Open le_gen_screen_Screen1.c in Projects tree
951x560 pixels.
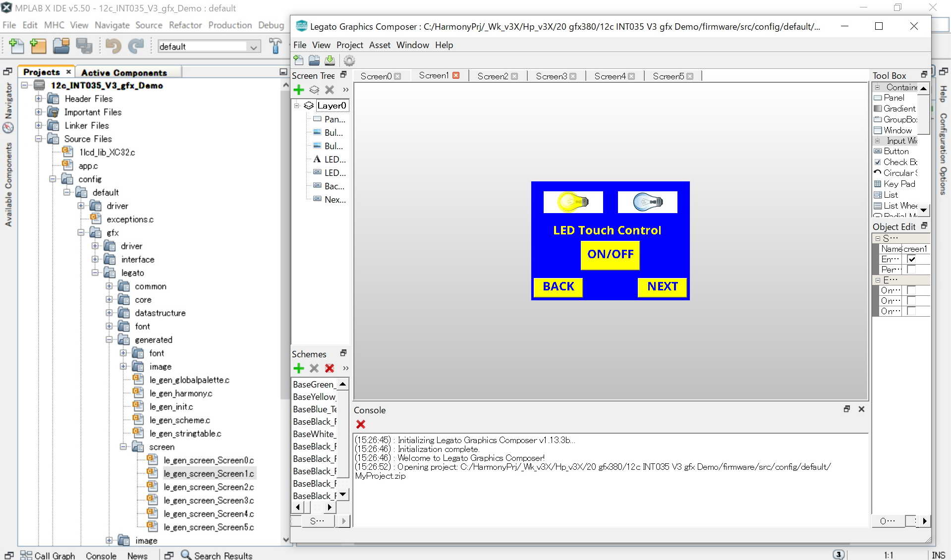coord(209,474)
